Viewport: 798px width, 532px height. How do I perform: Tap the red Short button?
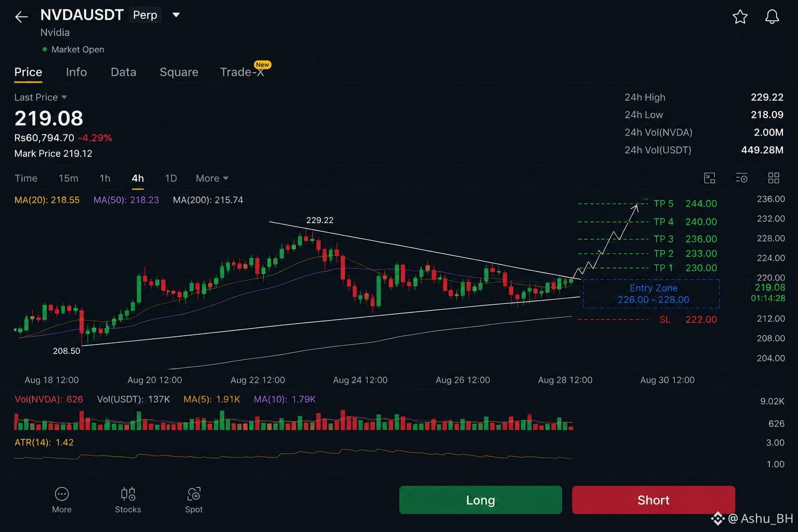pos(654,500)
